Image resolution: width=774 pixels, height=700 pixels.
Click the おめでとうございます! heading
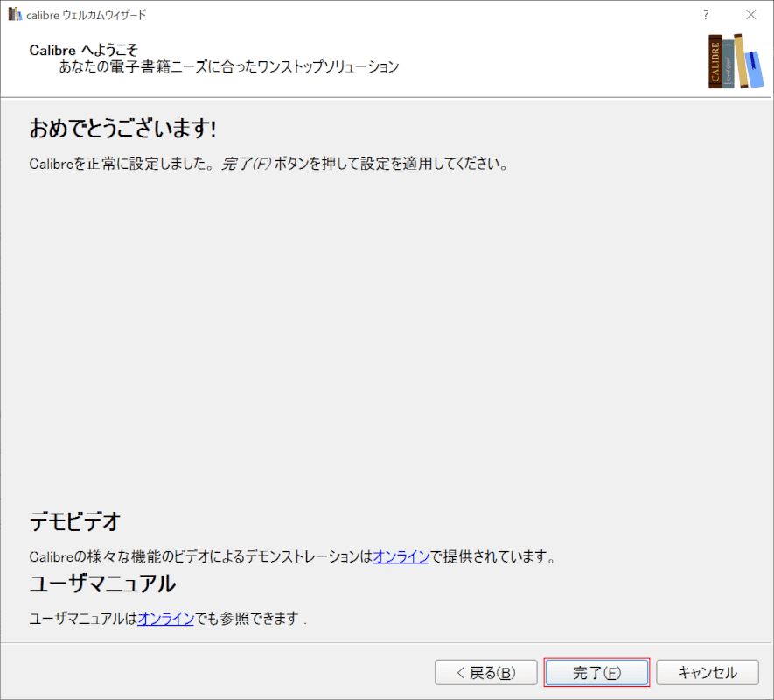pos(122,129)
